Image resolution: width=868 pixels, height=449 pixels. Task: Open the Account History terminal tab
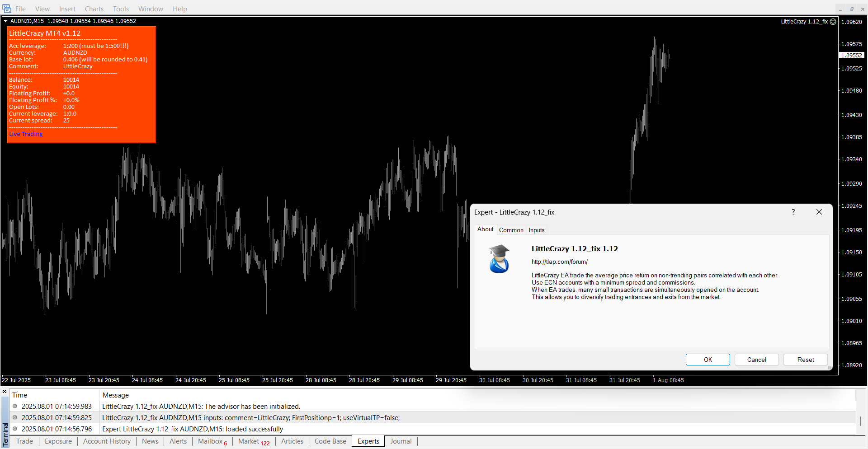(x=107, y=441)
